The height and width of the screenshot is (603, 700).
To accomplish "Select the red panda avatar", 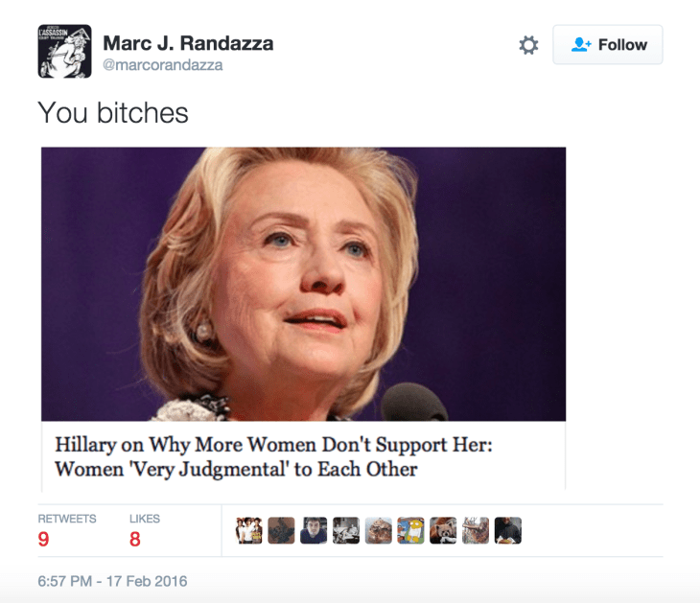I will (x=443, y=530).
